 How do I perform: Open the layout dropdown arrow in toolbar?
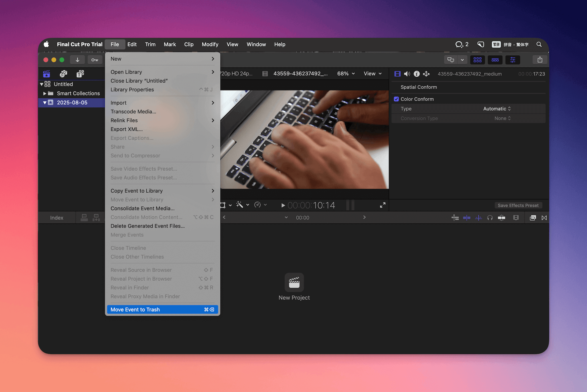tap(462, 60)
